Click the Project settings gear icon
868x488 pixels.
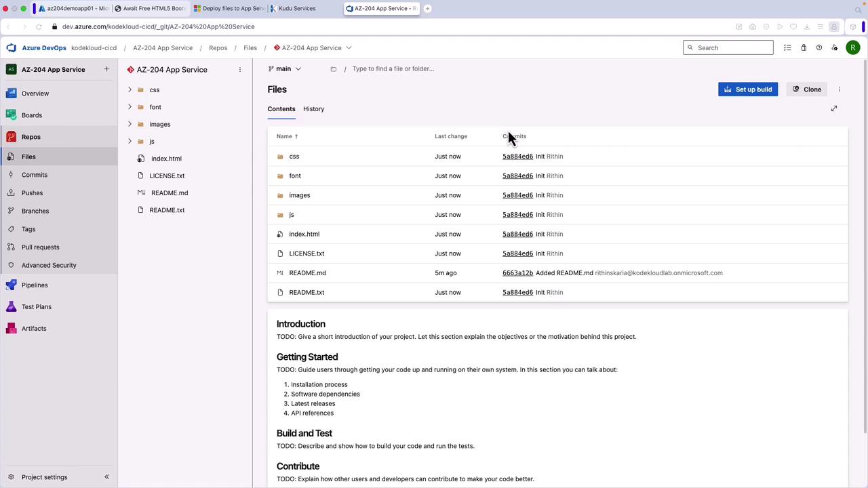[x=11, y=477]
